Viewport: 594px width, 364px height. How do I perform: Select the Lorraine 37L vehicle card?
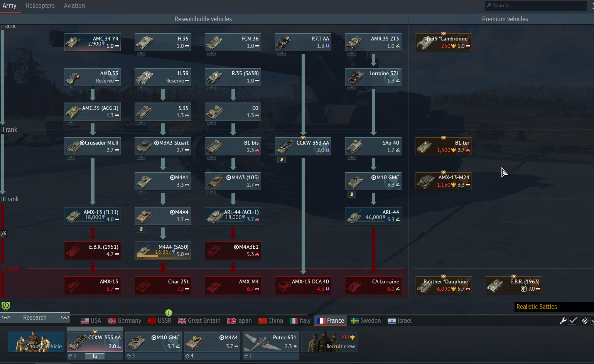(x=373, y=77)
